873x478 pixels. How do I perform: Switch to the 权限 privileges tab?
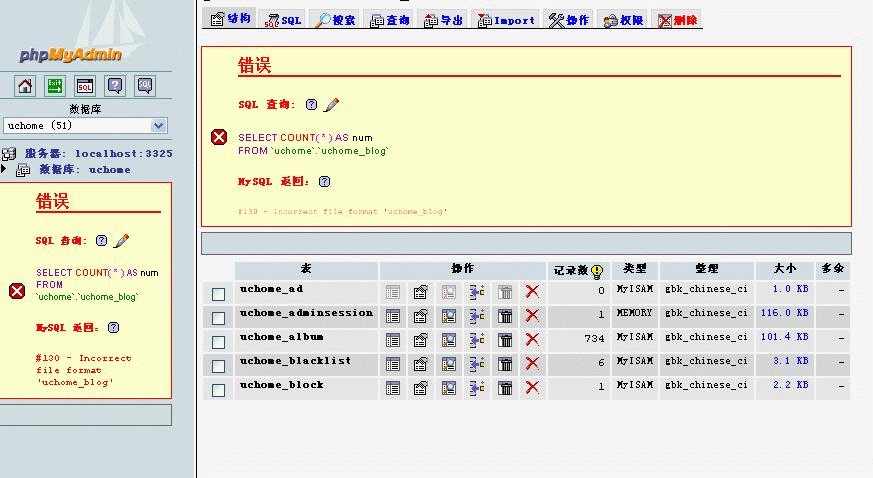[624, 20]
